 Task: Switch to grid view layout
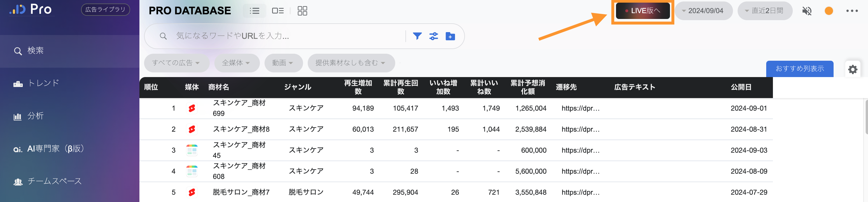(302, 11)
